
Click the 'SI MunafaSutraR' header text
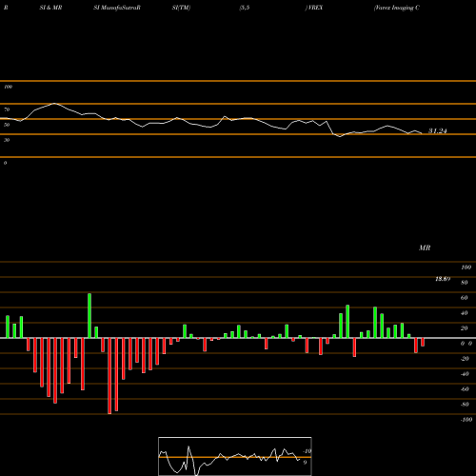pos(117,8)
